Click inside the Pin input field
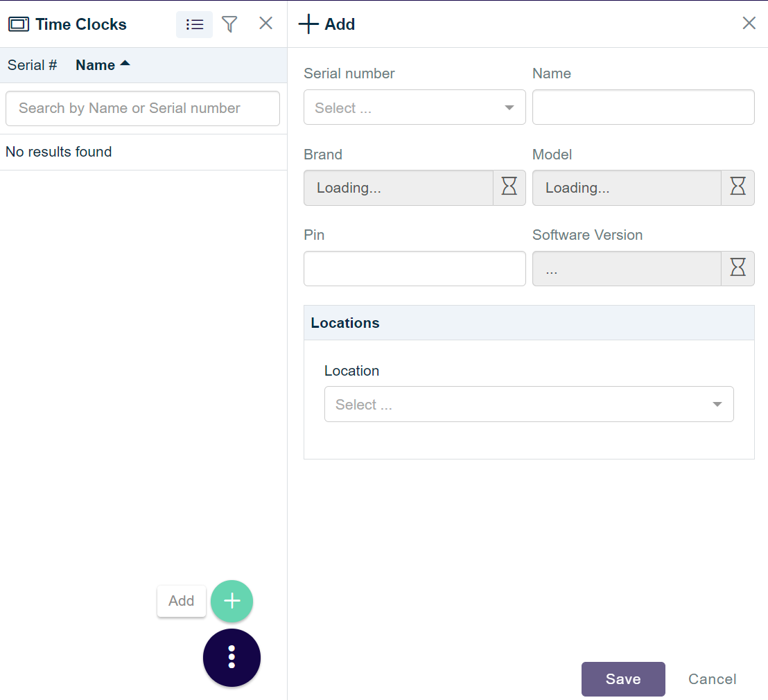The height and width of the screenshot is (700, 768). (x=414, y=268)
